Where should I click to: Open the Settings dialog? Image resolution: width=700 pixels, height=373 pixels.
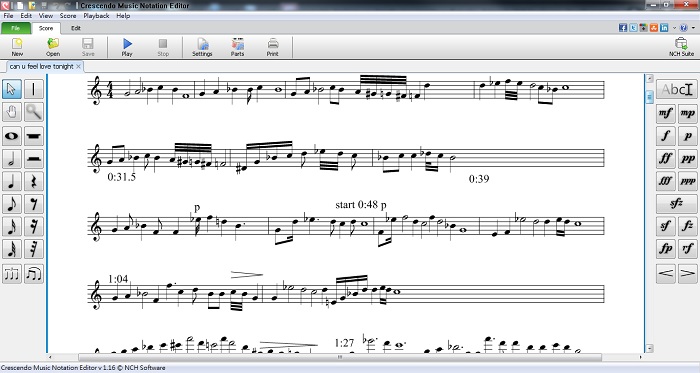tap(202, 47)
